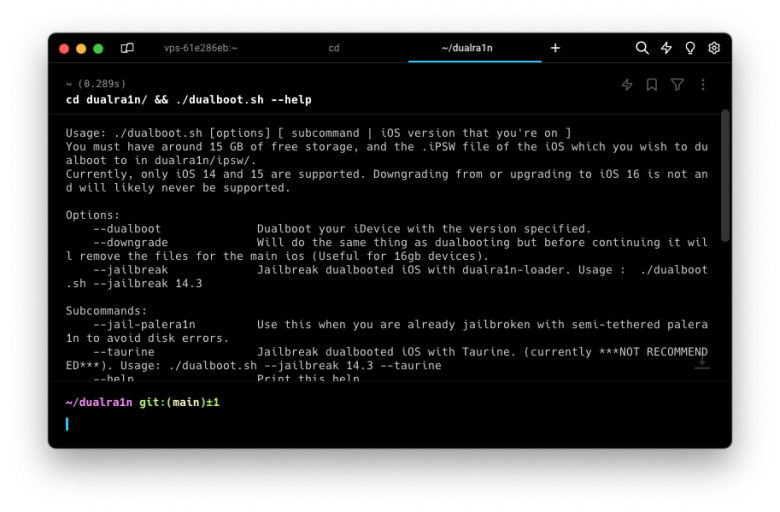Click the git:(main)±1 branch indicator

(179, 402)
